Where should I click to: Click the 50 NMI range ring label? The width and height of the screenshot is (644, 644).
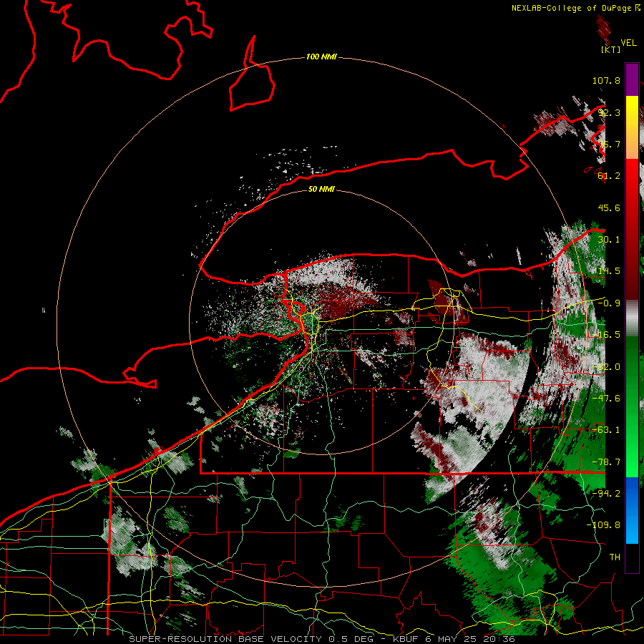(321, 189)
